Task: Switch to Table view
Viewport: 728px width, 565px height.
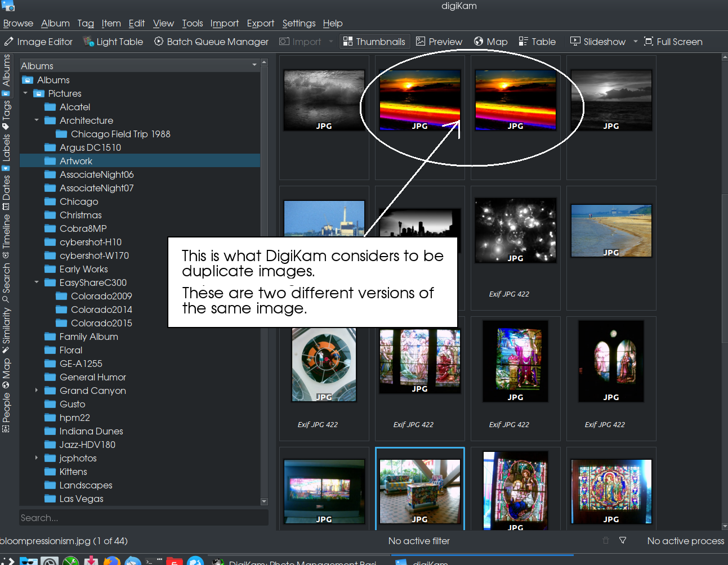Action: pyautogui.click(x=537, y=42)
